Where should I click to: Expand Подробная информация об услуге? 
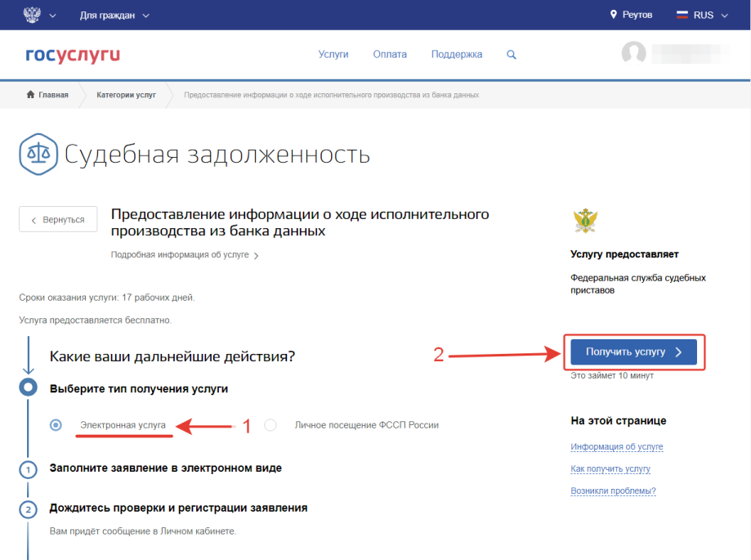pos(185,255)
